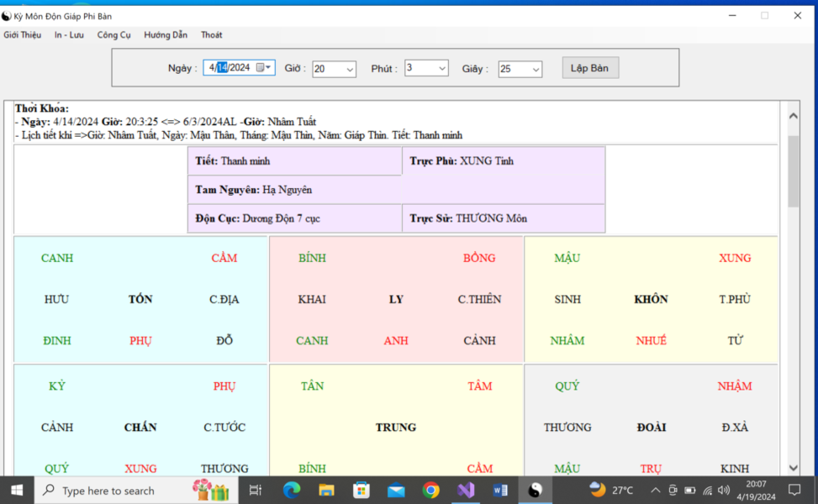
Task: Click the vertical scrollbar down arrow
Action: coord(793,468)
